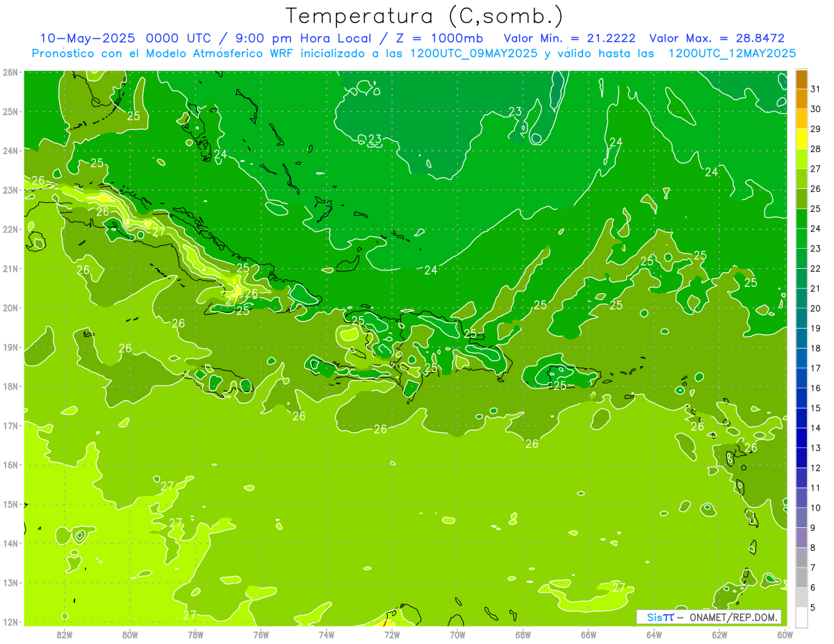Click the "13N" latitude label
834x644 pixels.
point(10,582)
